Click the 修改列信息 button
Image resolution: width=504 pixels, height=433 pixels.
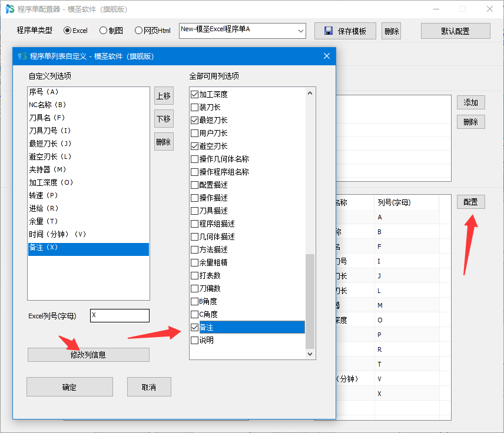tap(88, 355)
